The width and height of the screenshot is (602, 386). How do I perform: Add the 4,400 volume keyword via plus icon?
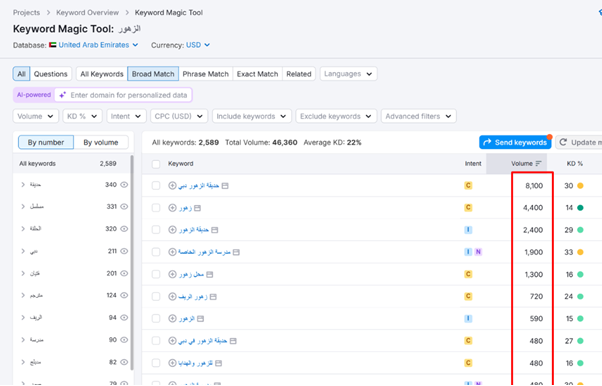click(x=172, y=208)
